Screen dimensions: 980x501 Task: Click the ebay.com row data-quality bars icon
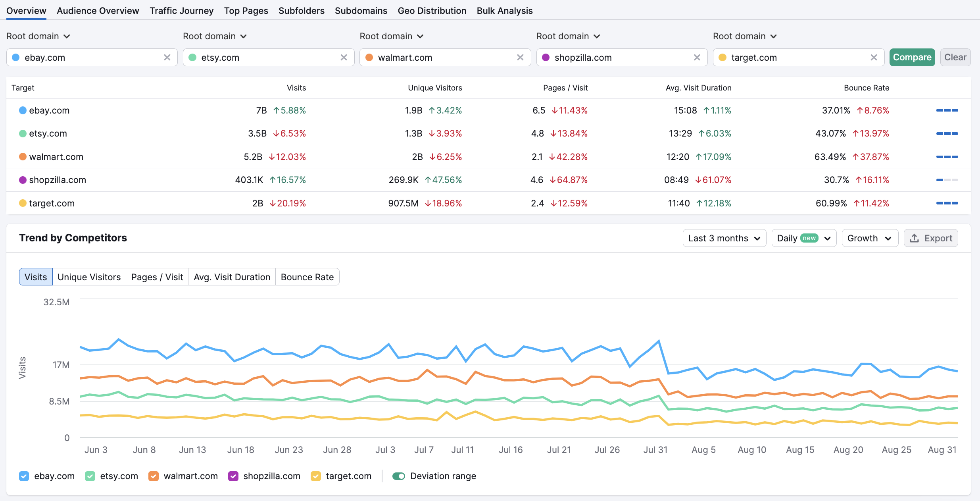click(x=947, y=110)
